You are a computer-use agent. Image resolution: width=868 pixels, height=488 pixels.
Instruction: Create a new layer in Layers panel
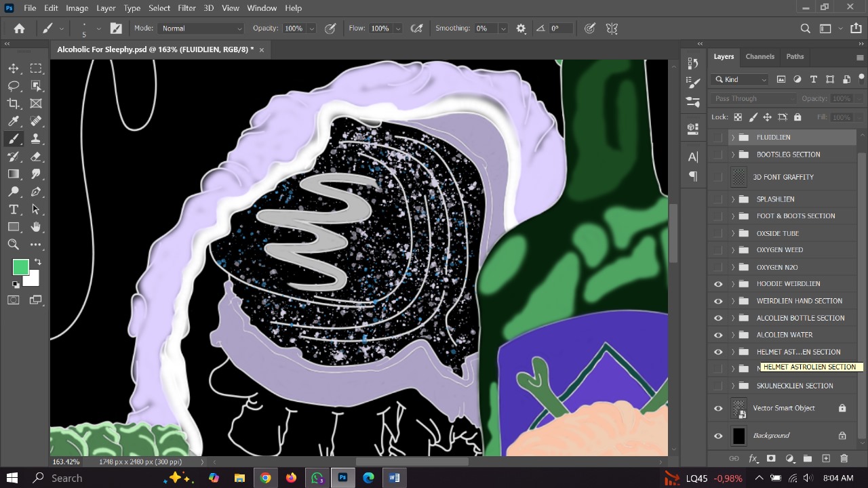point(825,459)
